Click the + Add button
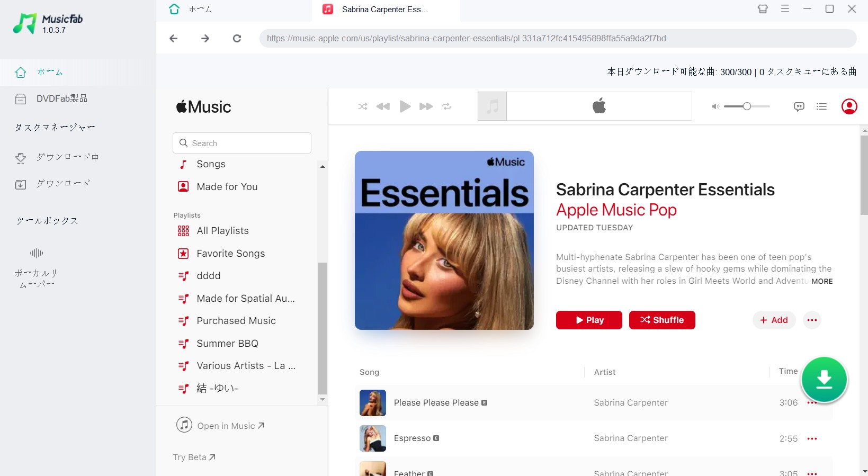The height and width of the screenshot is (476, 868). coord(774,320)
